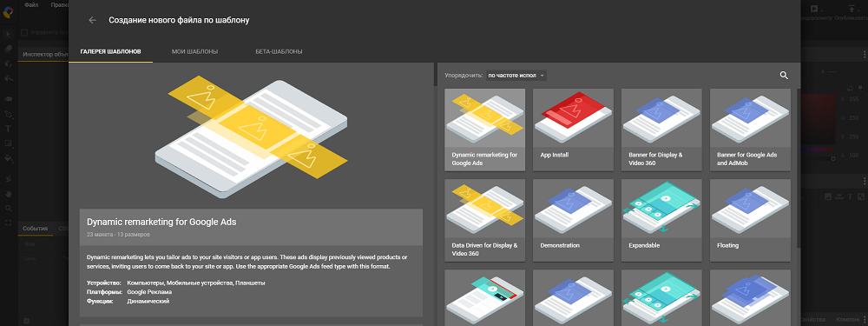Choose Banner for Display & Video 360 template

pos(662,130)
